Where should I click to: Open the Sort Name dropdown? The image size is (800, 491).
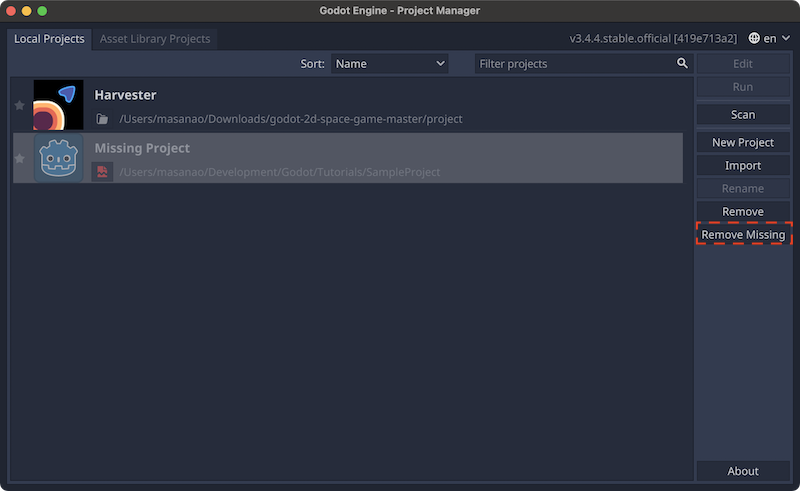[389, 64]
